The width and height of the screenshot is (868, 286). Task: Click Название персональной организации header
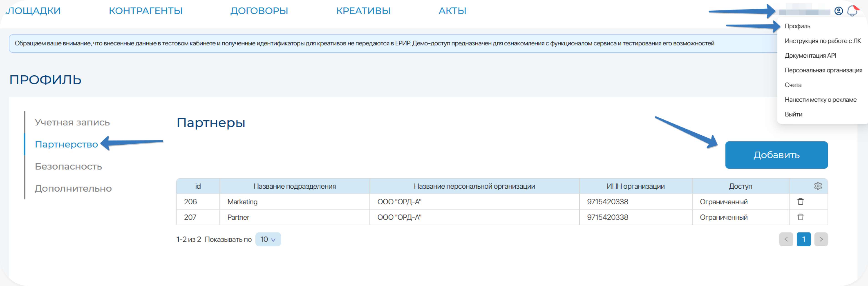pyautogui.click(x=474, y=186)
